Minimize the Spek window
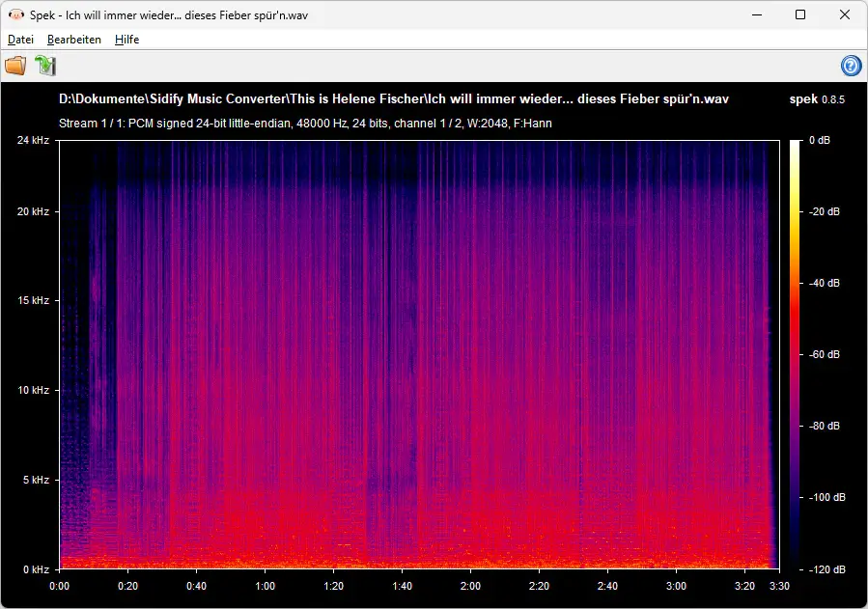The image size is (868, 609). (x=757, y=14)
